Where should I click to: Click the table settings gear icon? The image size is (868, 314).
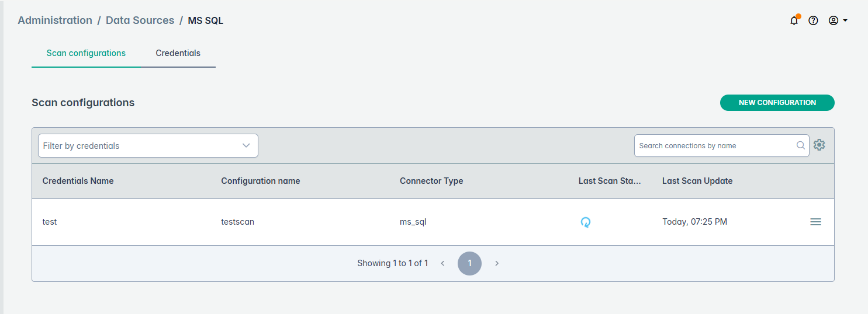tap(819, 145)
